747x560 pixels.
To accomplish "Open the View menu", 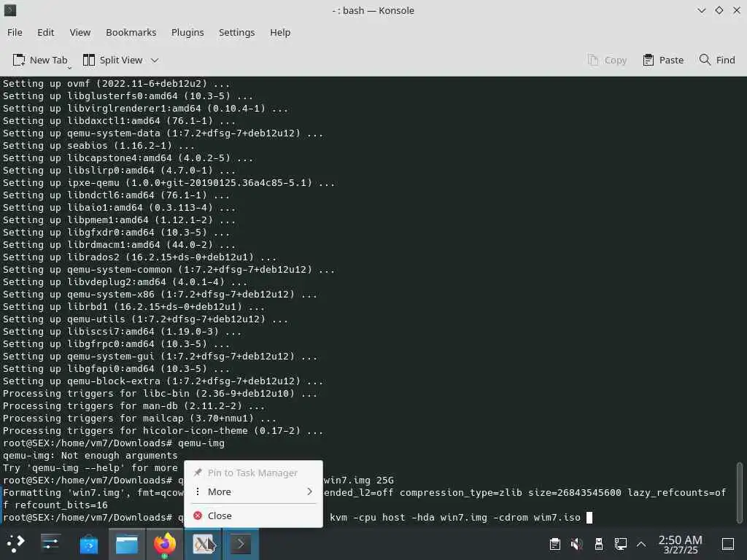I will 80,32.
